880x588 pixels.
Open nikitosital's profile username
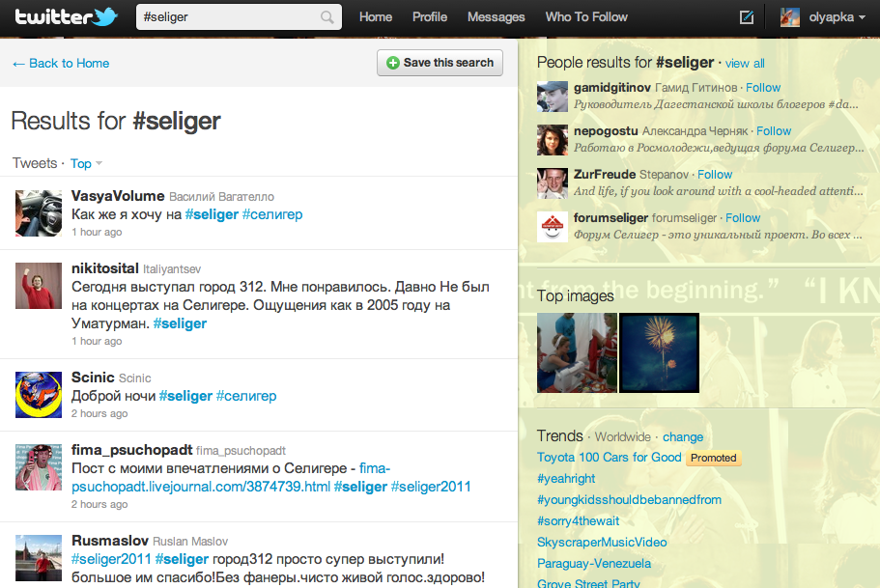[x=105, y=268]
